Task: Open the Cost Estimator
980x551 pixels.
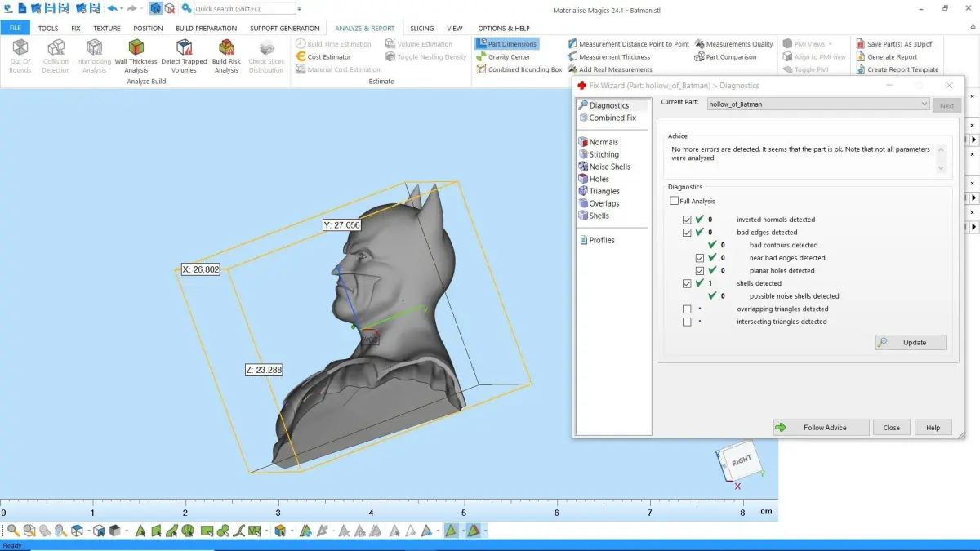Action: 323,57
